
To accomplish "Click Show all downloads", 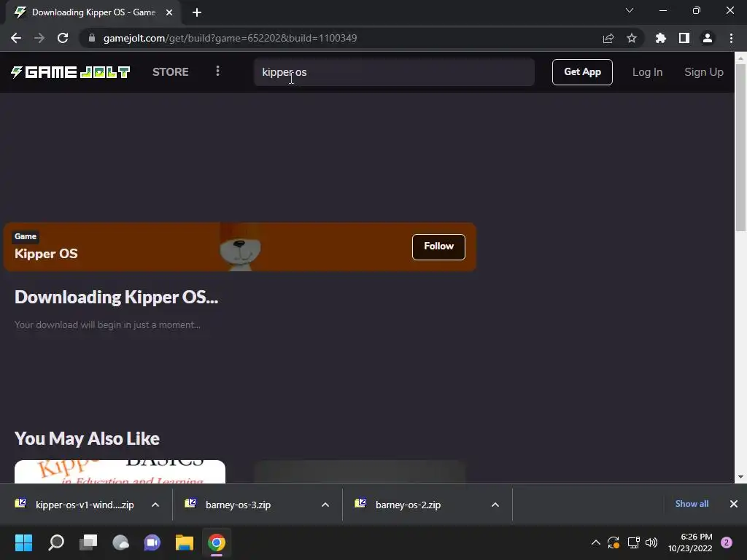I will point(692,504).
